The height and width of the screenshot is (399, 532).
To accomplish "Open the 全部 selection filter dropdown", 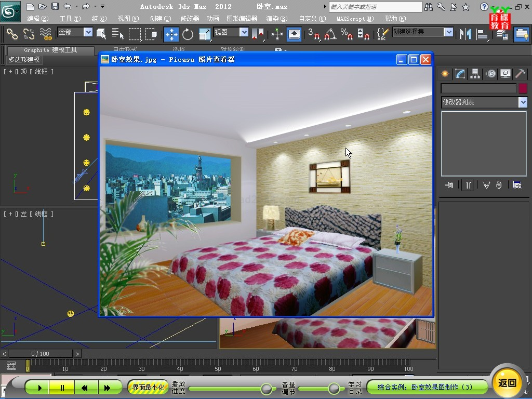I will [x=88, y=32].
